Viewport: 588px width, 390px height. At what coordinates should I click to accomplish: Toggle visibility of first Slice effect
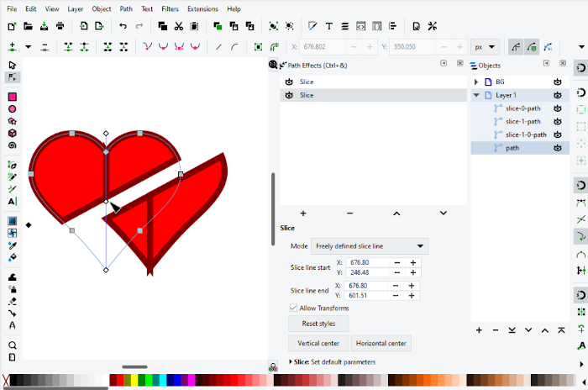coord(289,82)
